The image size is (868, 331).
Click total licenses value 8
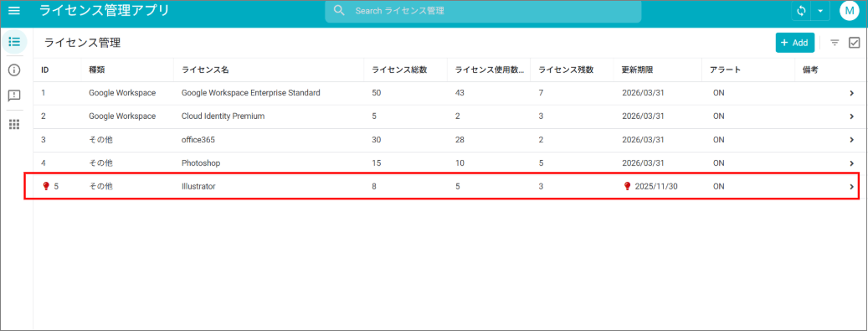pos(375,187)
